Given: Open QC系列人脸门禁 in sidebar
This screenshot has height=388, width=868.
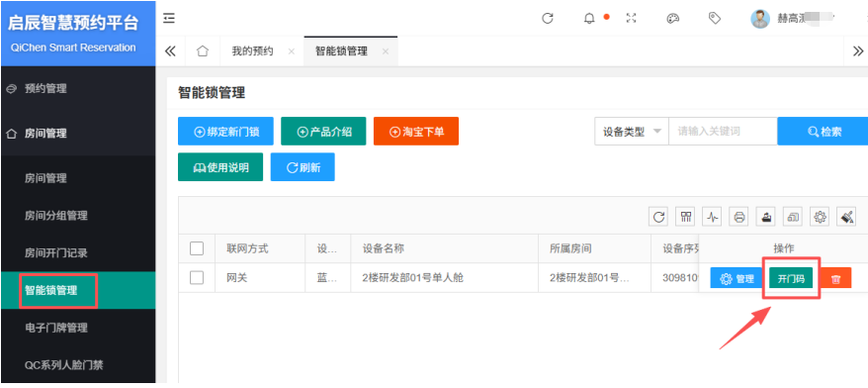Looking at the screenshot, I should point(78,365).
